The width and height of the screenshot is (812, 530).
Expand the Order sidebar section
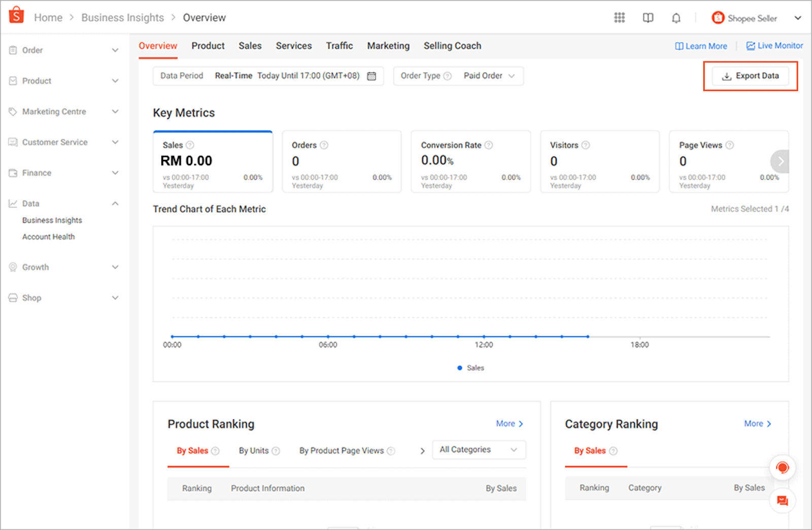[115, 50]
